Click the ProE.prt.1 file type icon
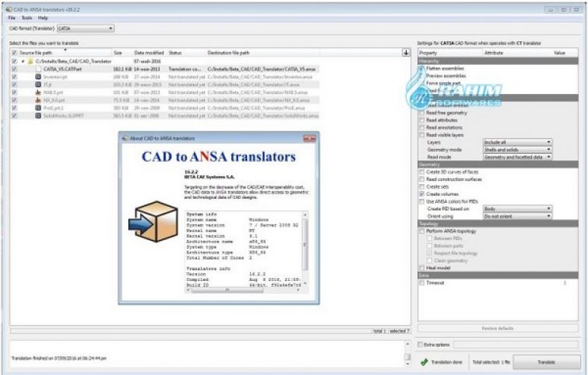Screen dimensions: 588x375 pos(38,108)
